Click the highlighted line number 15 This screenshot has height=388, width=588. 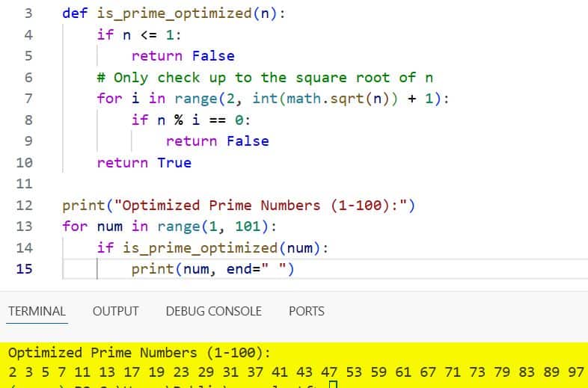(24, 268)
